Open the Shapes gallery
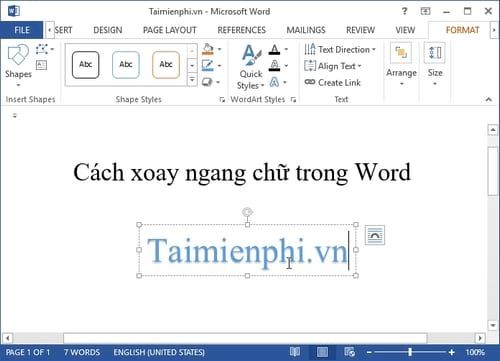 pos(18,66)
